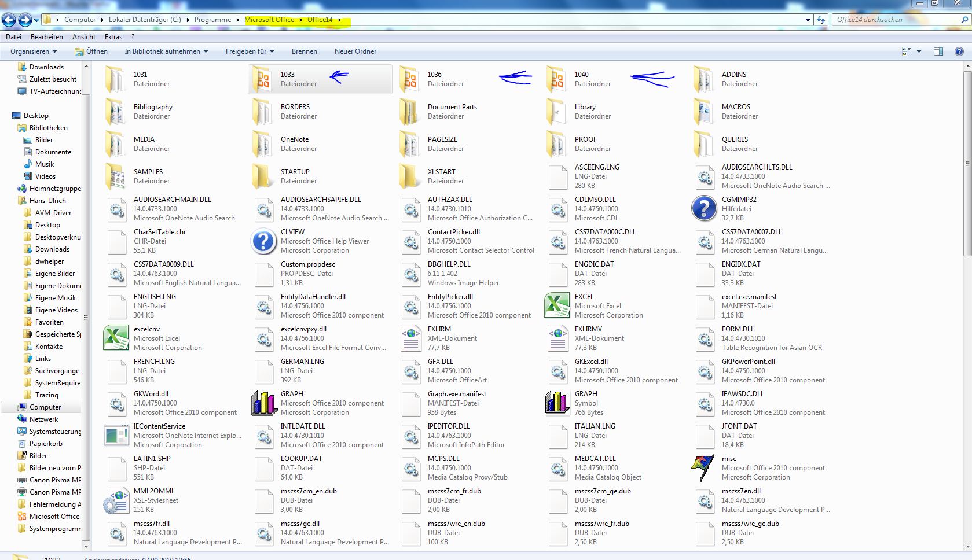
Task: Expand the Freigeben für dropdown
Action: coord(250,51)
